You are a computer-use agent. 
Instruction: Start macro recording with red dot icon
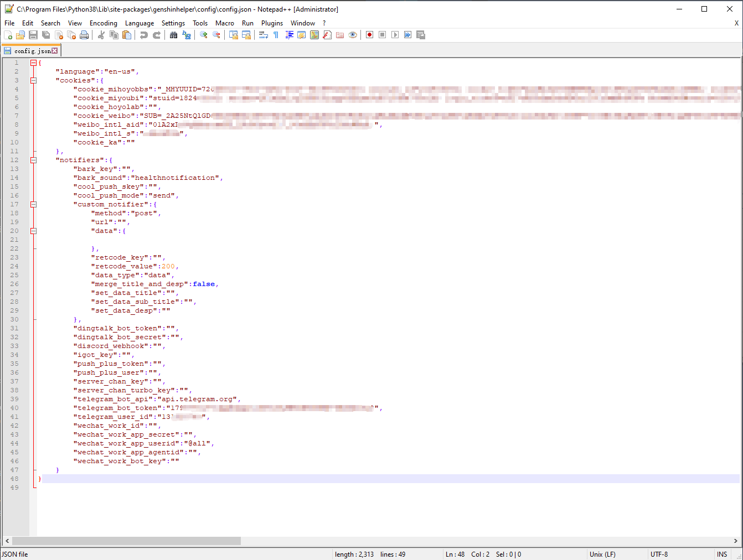tap(369, 35)
